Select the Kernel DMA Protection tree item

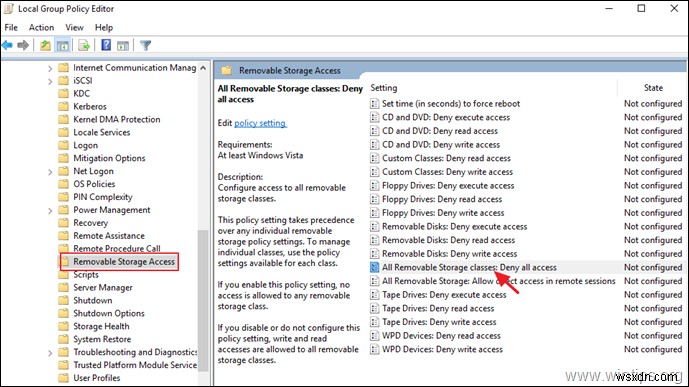(116, 119)
